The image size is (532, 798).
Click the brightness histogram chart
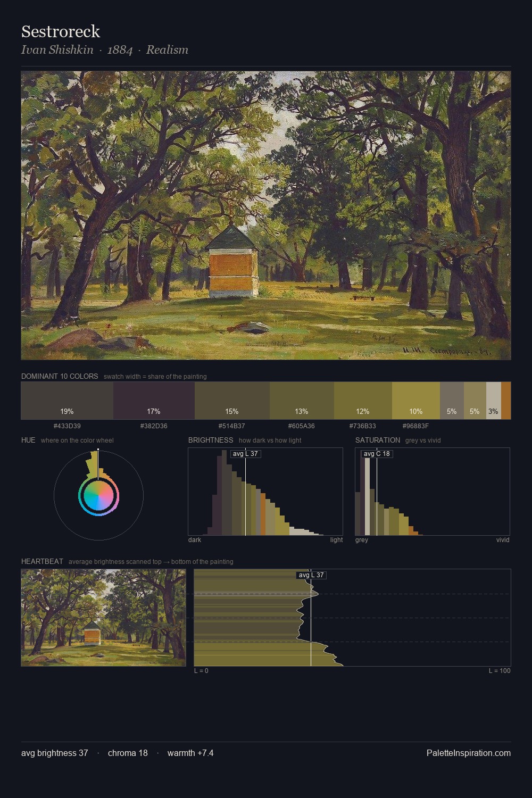click(x=265, y=492)
